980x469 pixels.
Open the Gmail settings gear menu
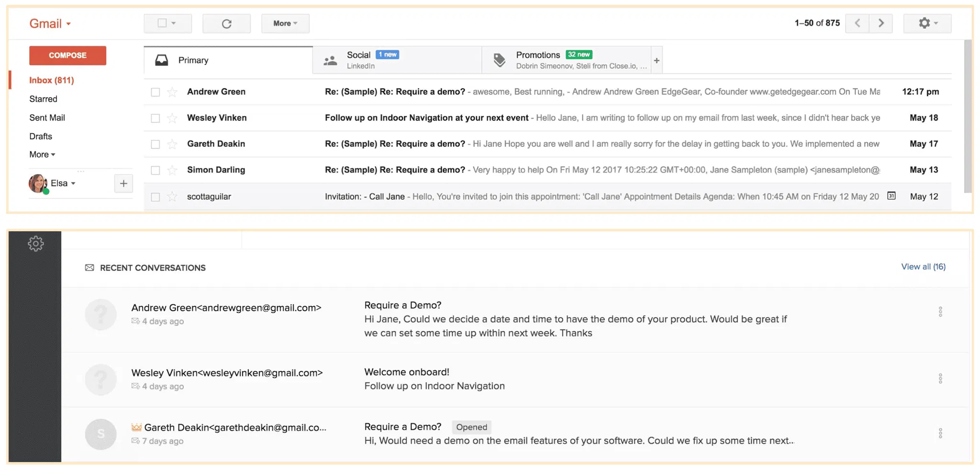point(927,23)
